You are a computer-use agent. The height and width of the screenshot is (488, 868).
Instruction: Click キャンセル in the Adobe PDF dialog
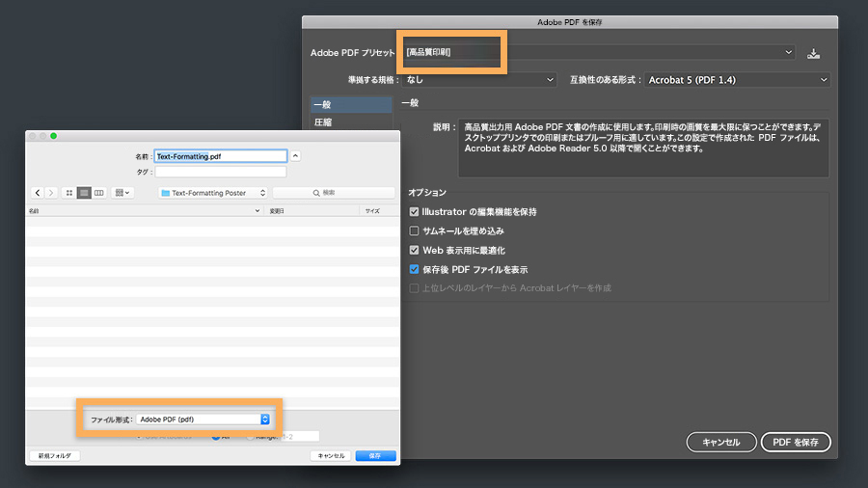pyautogui.click(x=721, y=442)
